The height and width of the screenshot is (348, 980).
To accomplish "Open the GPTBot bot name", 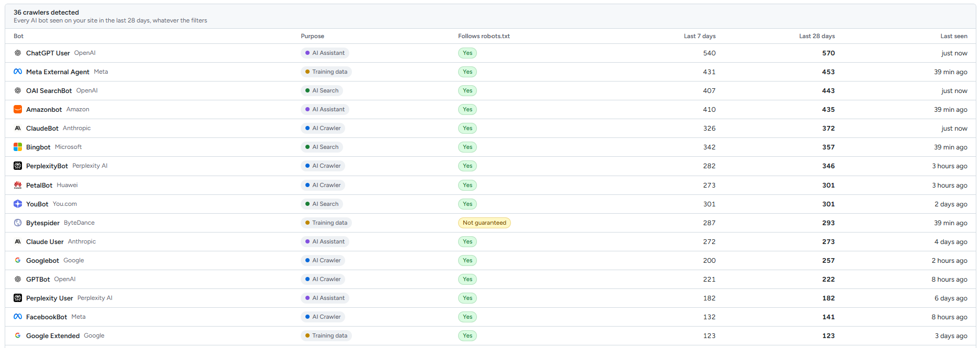I will click(x=38, y=280).
